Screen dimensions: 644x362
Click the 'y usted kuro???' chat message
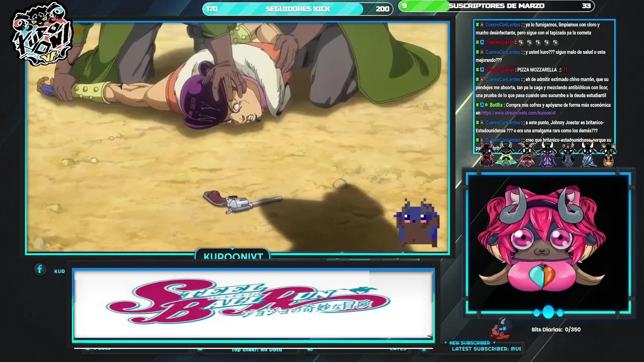click(540, 56)
